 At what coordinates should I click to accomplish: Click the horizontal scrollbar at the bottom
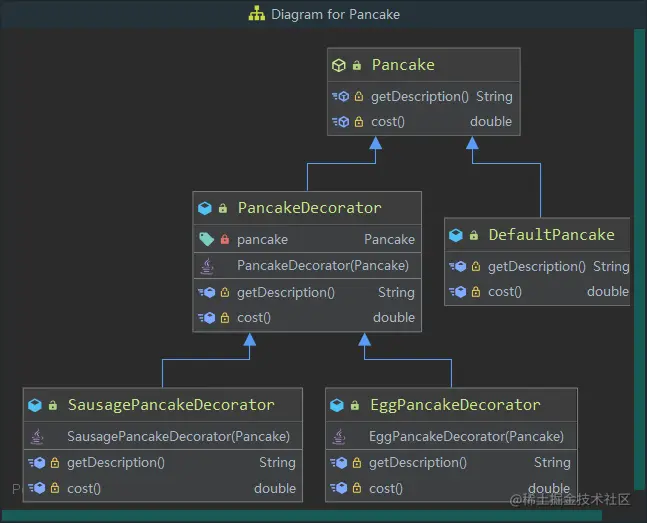tap(302, 515)
